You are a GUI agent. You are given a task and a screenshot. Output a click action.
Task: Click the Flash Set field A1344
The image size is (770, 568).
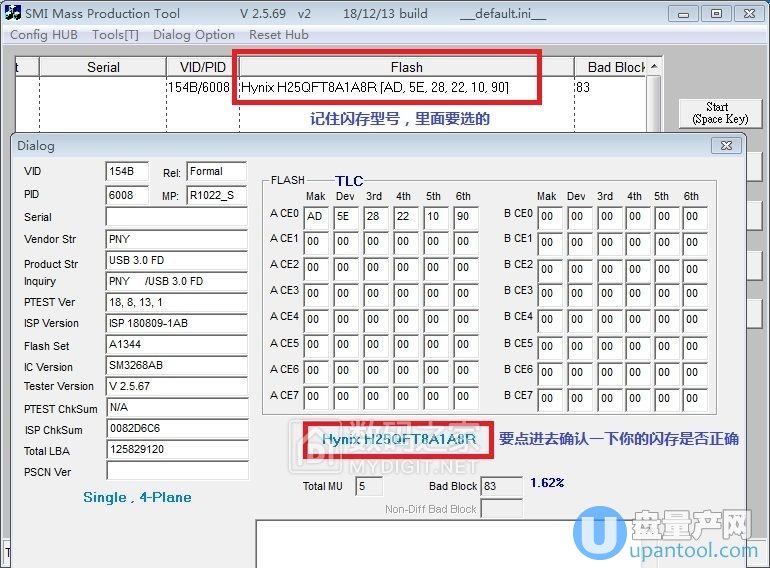tap(176, 344)
